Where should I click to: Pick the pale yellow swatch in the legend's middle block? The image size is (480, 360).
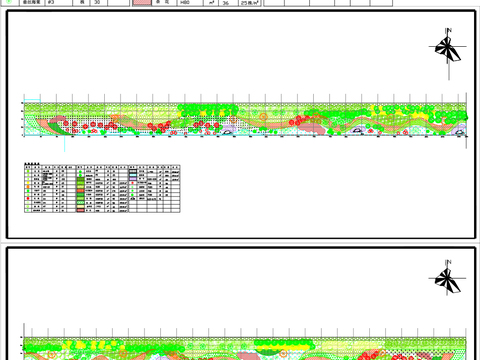[x=80, y=206]
